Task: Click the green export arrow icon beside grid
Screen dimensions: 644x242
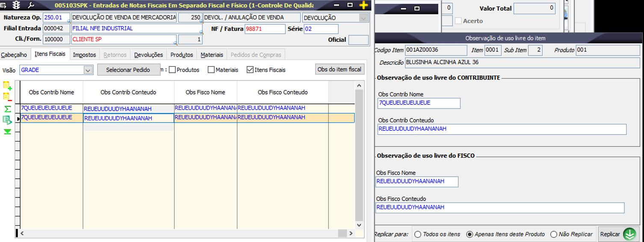Action: point(7,120)
